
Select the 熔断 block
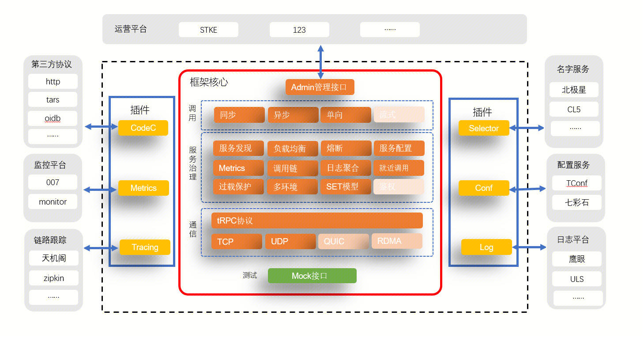click(346, 148)
